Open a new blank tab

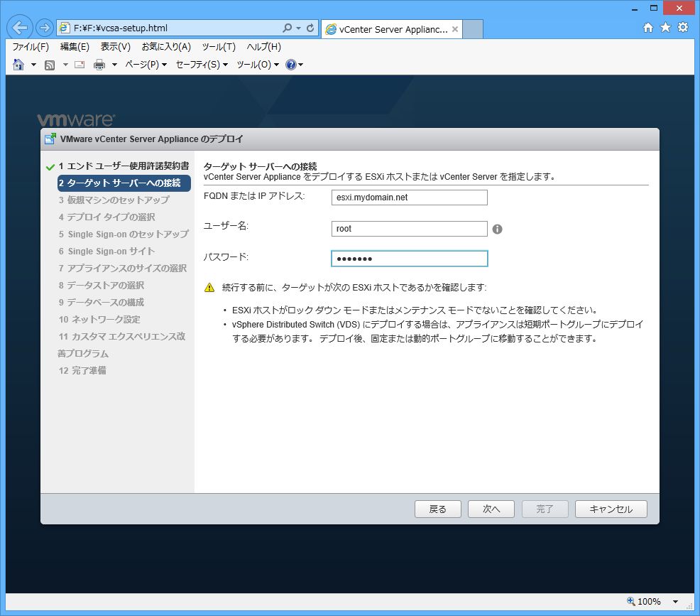[474, 29]
